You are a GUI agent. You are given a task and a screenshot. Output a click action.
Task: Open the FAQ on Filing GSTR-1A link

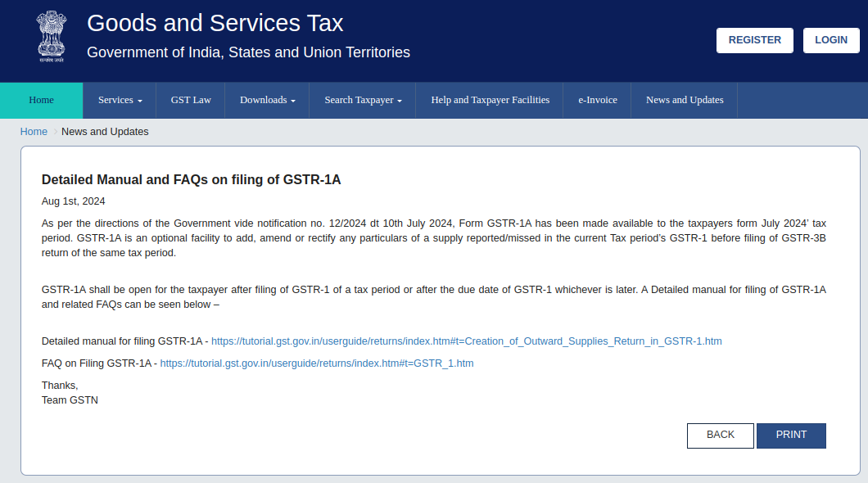[x=317, y=363]
